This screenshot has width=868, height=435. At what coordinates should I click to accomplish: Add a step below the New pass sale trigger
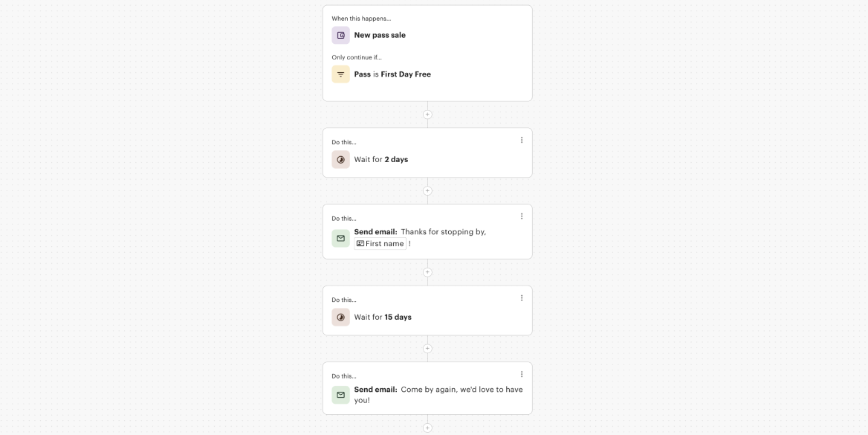[427, 115]
